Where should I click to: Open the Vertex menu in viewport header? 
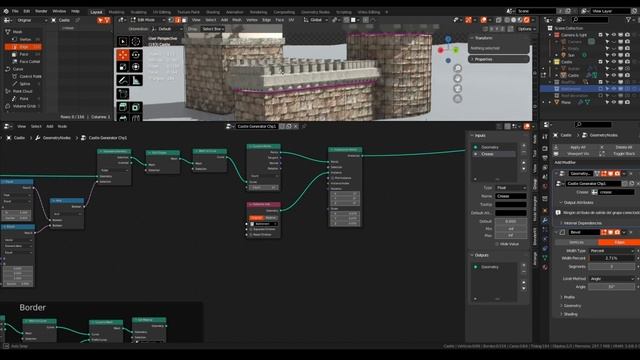[x=251, y=20]
